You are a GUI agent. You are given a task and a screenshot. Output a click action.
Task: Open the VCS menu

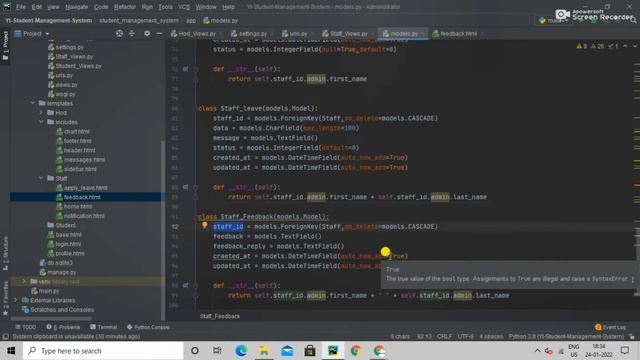184,7
